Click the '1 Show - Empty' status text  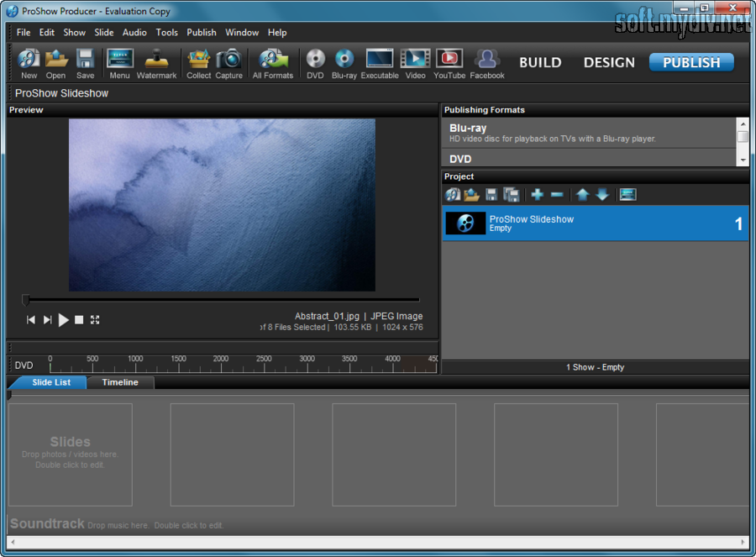click(595, 367)
